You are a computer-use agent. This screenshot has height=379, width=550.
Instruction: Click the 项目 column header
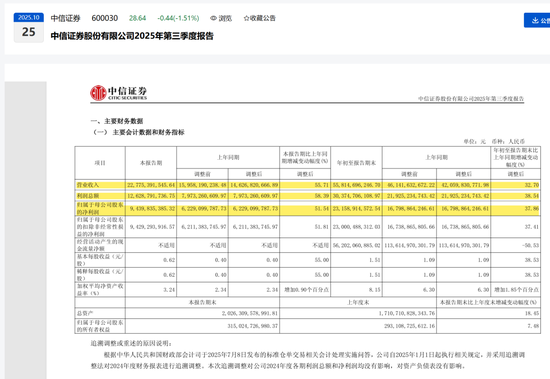pyautogui.click(x=100, y=163)
